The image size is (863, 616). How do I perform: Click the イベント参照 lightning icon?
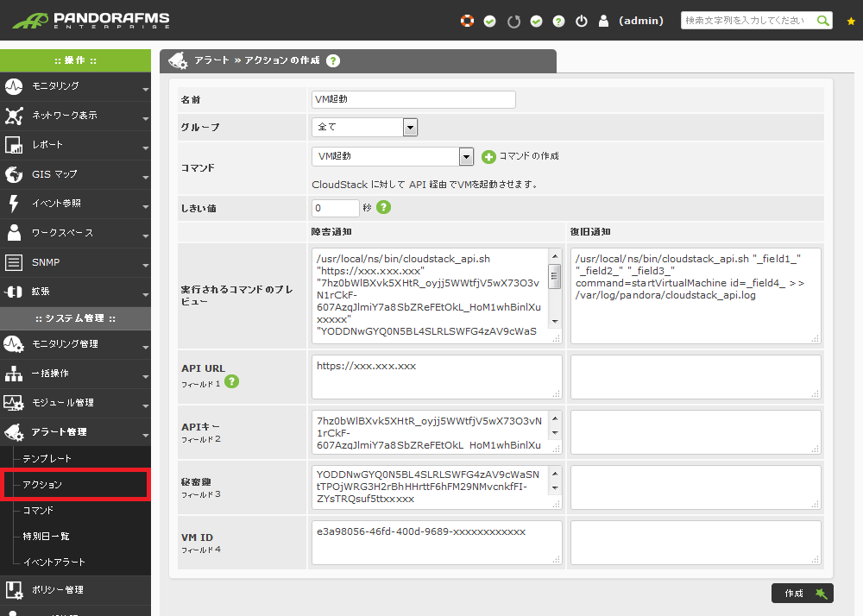pyautogui.click(x=14, y=204)
